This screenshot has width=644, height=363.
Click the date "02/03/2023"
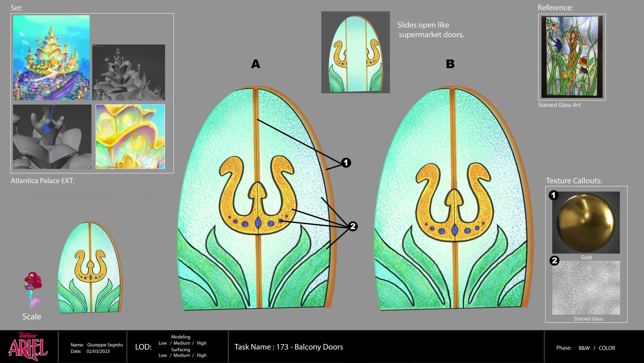point(98,351)
